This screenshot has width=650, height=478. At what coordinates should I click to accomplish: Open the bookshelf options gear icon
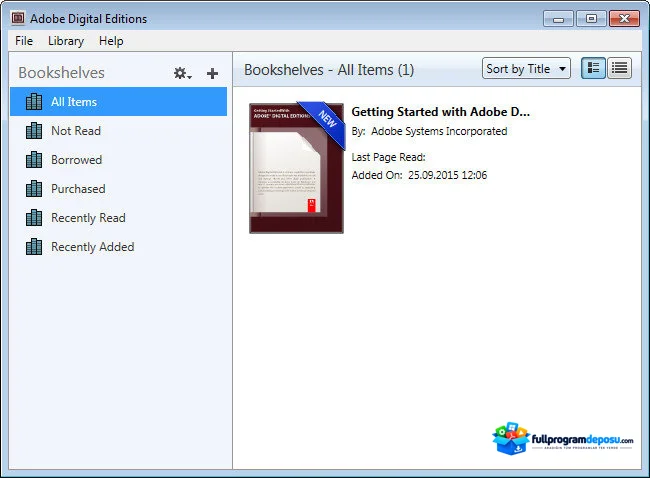(x=182, y=73)
